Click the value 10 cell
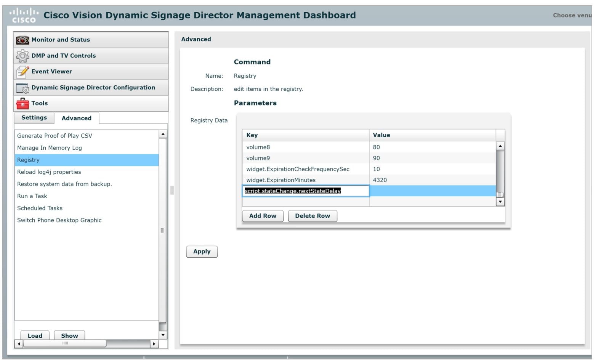This screenshot has height=364, width=598. pos(433,169)
